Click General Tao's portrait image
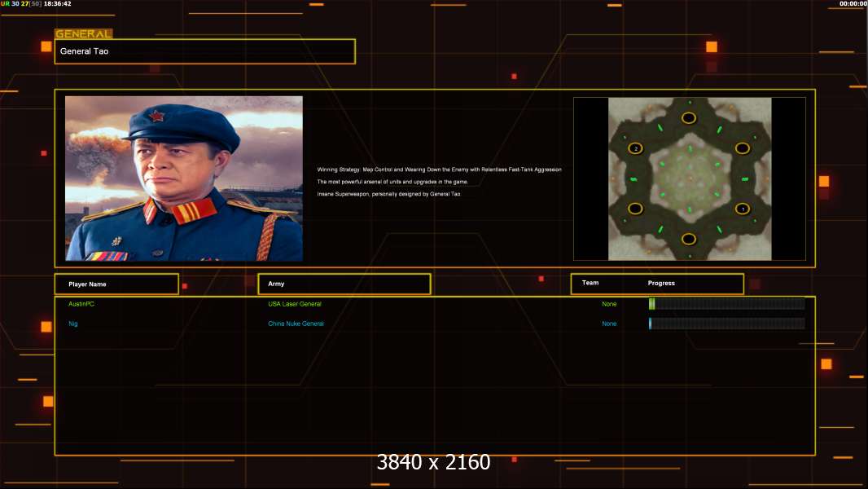 pyautogui.click(x=184, y=178)
